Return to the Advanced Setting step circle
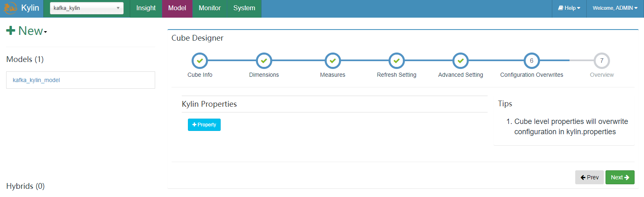Viewport: 644px width, 197px height. tap(461, 61)
